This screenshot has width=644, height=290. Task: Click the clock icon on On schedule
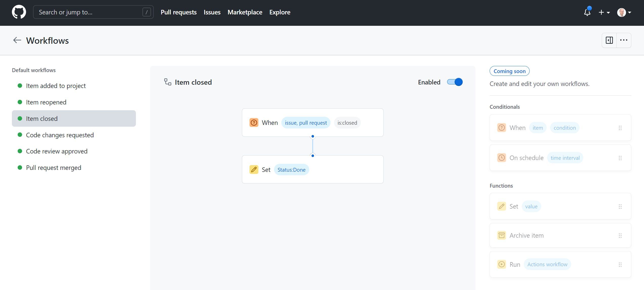(x=501, y=158)
